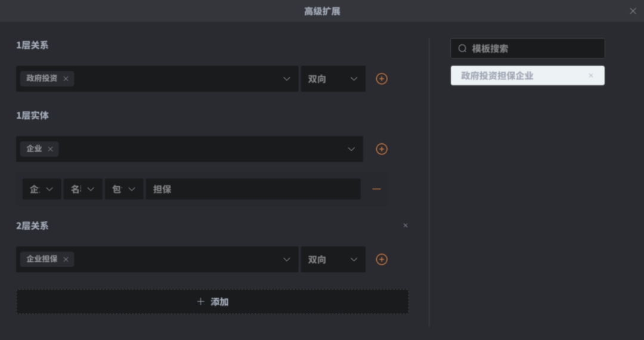Delete the 2层关系 section

(405, 225)
